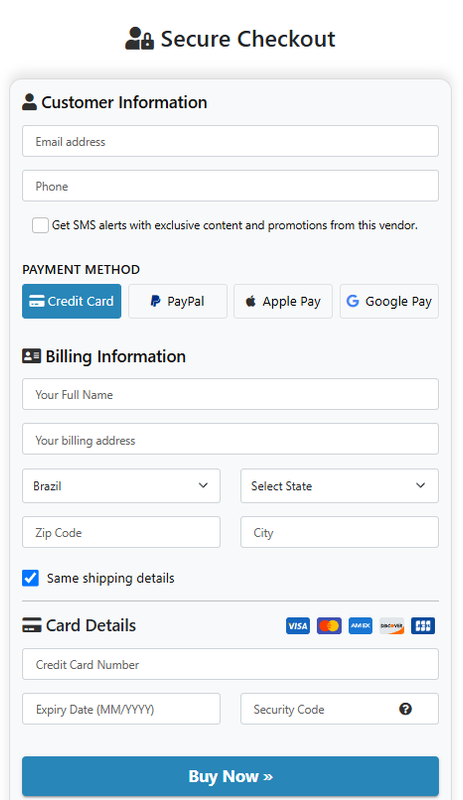Choose the Apple Pay payment method
This screenshot has height=800, width=463.
[283, 301]
